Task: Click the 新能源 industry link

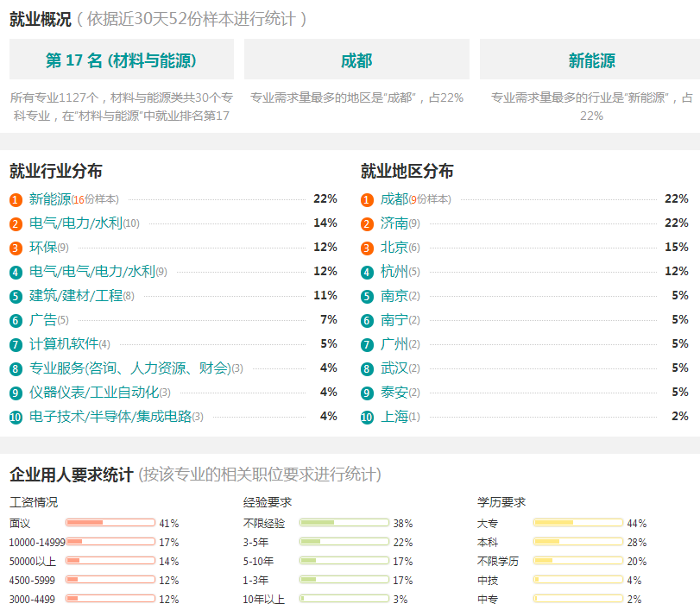Action: pos(50,199)
